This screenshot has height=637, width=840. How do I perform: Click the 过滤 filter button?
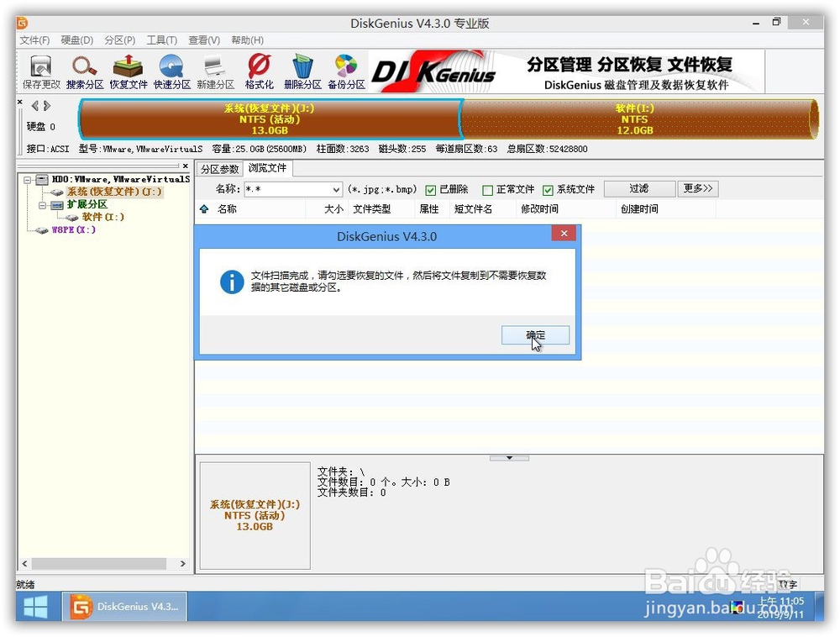639,188
